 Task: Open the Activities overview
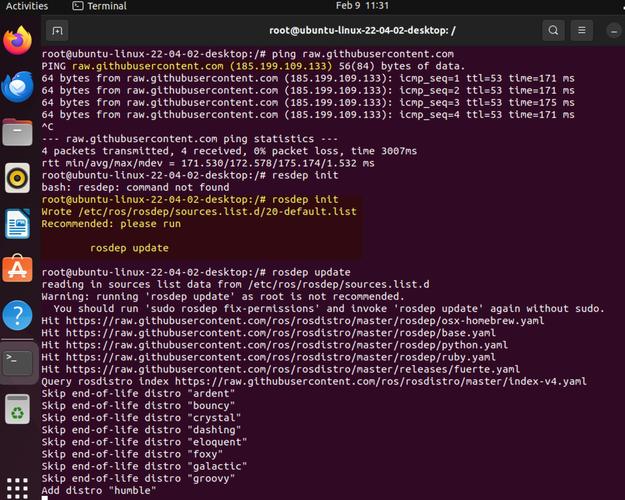click(x=27, y=6)
